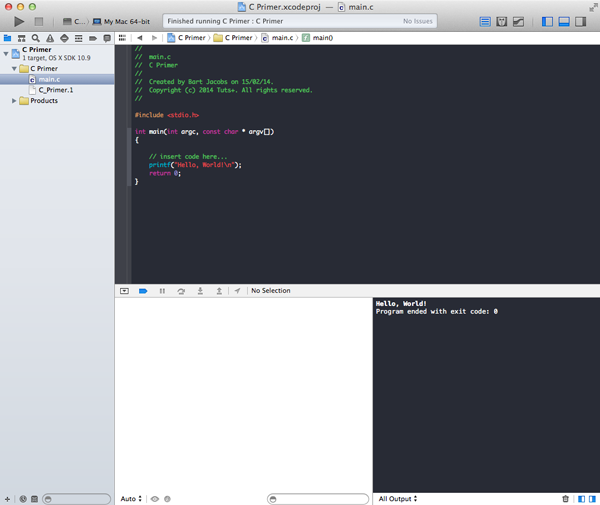The width and height of the screenshot is (600, 505).
Task: Expand the Products folder
Action: (x=14, y=101)
